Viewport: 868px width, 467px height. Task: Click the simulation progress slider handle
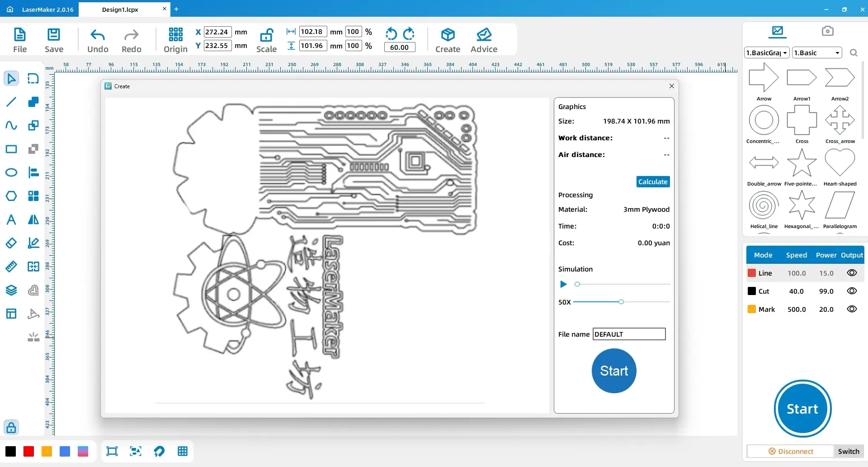coord(577,284)
